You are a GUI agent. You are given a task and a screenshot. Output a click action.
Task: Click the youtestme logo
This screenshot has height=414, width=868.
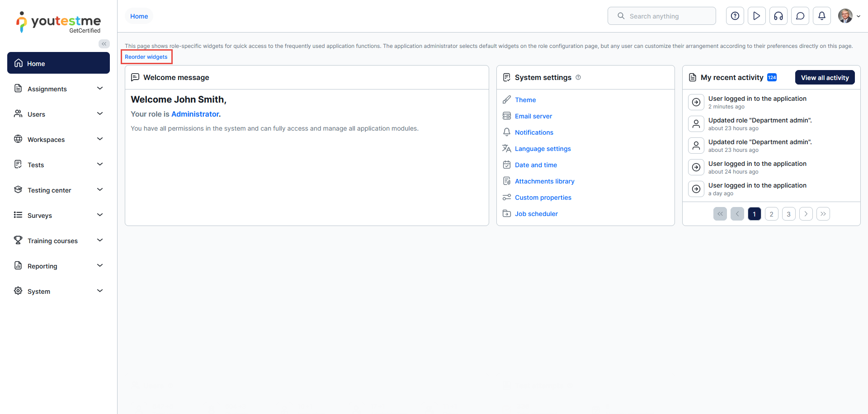click(58, 23)
